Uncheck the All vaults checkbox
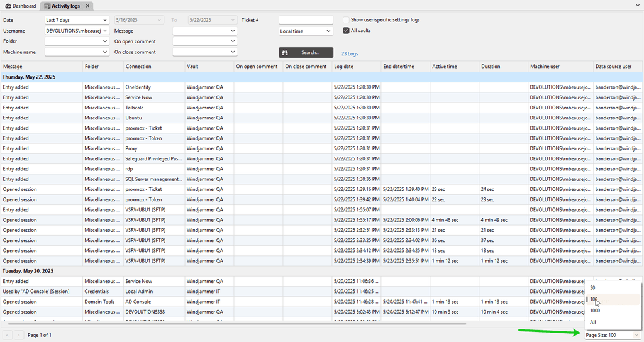The width and height of the screenshot is (644, 342). coord(347,30)
